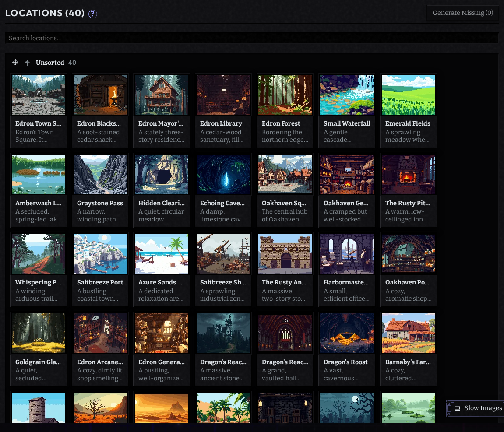Select the Hidden Clearing thumbnail
Image resolution: width=504 pixels, height=432 pixels.
pos(162,174)
